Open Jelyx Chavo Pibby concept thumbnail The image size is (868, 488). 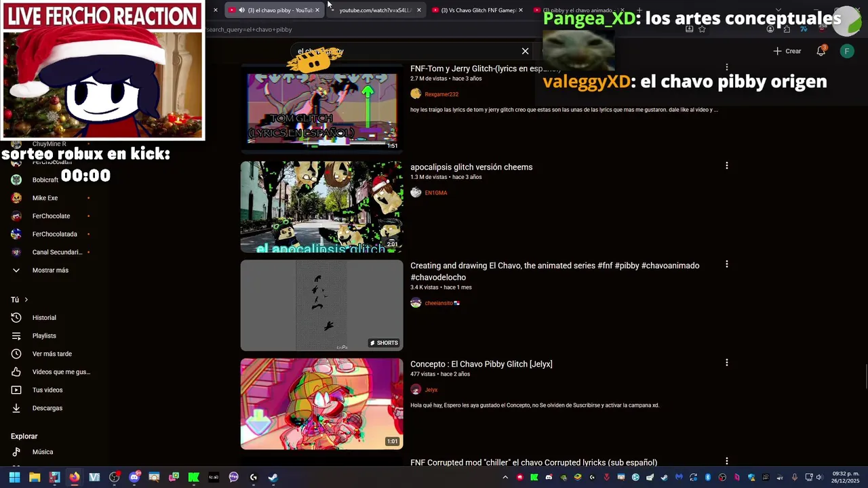click(x=321, y=404)
